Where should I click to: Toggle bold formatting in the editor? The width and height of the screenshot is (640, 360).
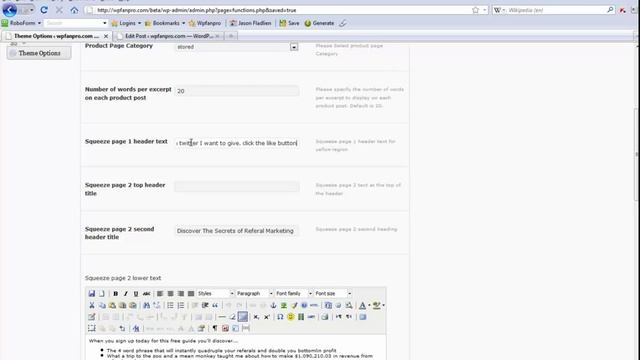(116, 293)
